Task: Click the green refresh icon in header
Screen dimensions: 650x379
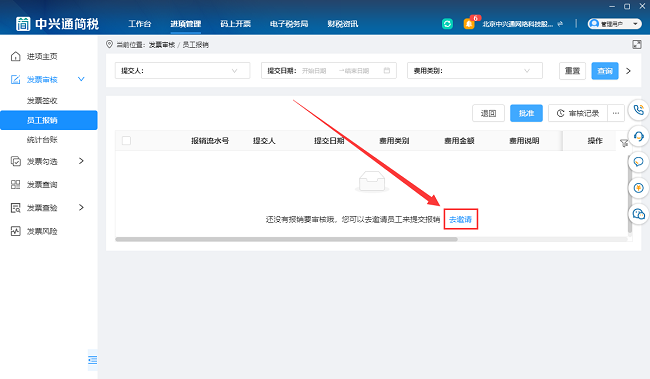Action: pos(447,24)
